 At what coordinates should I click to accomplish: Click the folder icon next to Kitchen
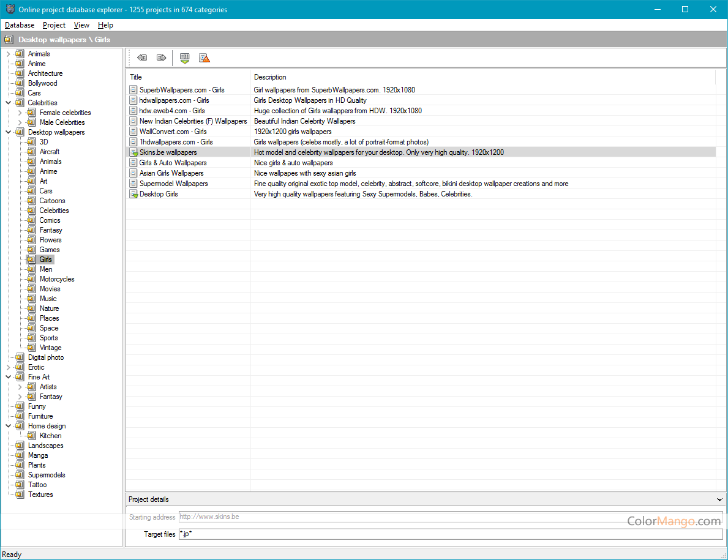[x=31, y=436]
